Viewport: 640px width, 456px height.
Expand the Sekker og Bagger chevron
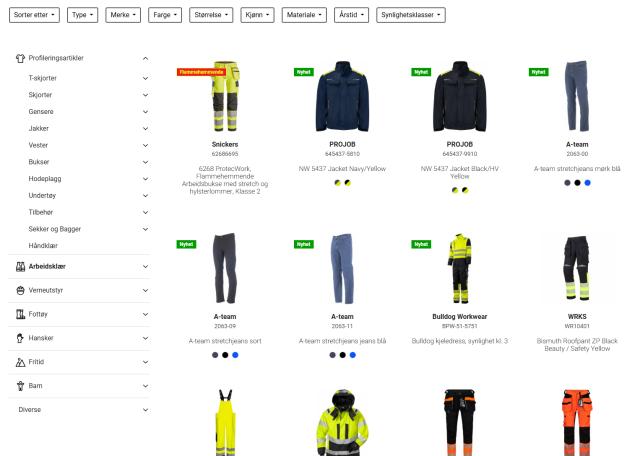coord(145,229)
